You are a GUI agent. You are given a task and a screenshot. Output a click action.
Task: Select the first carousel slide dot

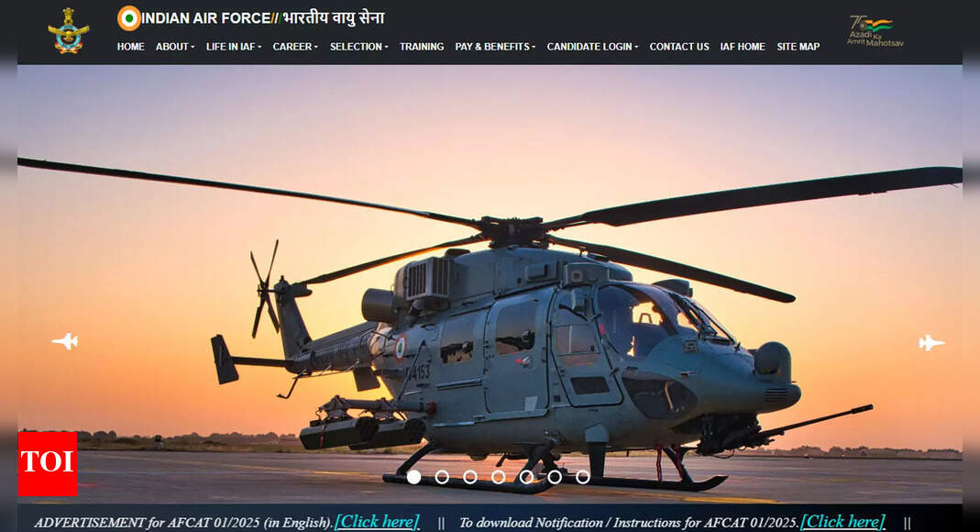413,477
